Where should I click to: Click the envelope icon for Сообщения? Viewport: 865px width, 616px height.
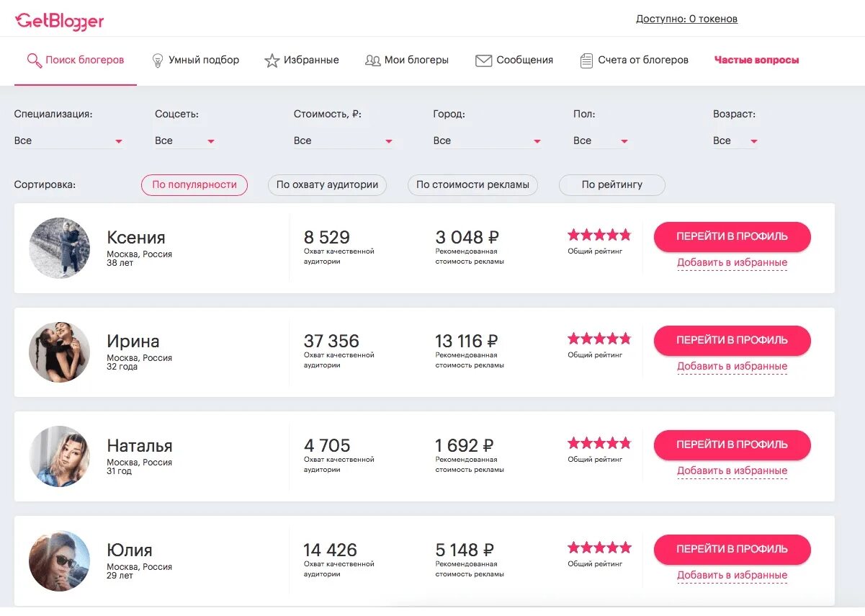(483, 61)
